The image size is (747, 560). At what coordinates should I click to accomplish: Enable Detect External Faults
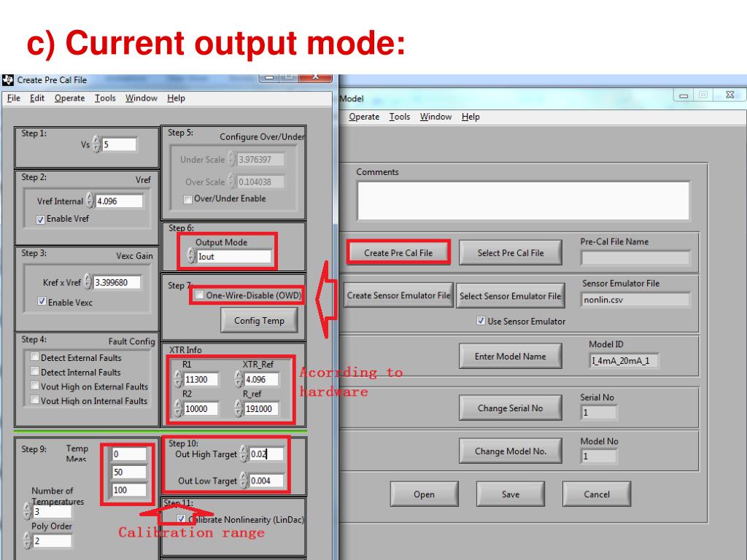pyautogui.click(x=35, y=357)
